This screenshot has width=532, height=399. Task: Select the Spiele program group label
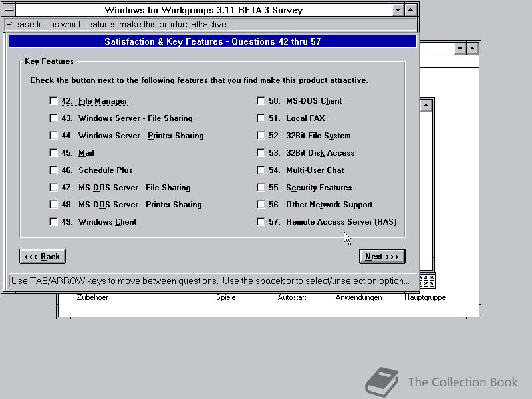point(226,297)
